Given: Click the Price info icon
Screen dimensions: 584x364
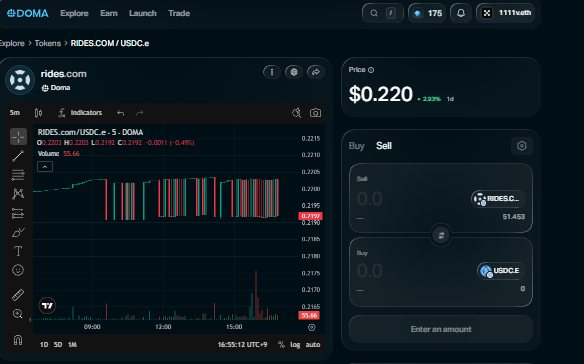Looking at the screenshot, I should [371, 70].
